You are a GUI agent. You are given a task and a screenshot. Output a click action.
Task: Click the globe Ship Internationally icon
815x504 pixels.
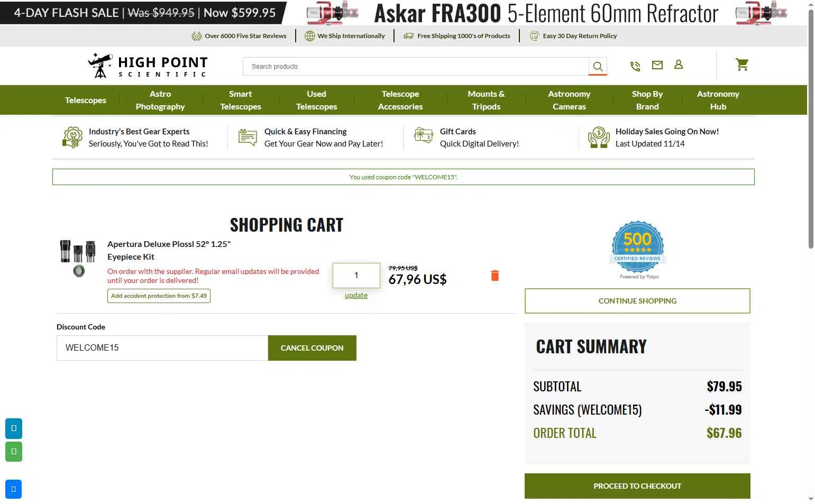[310, 36]
